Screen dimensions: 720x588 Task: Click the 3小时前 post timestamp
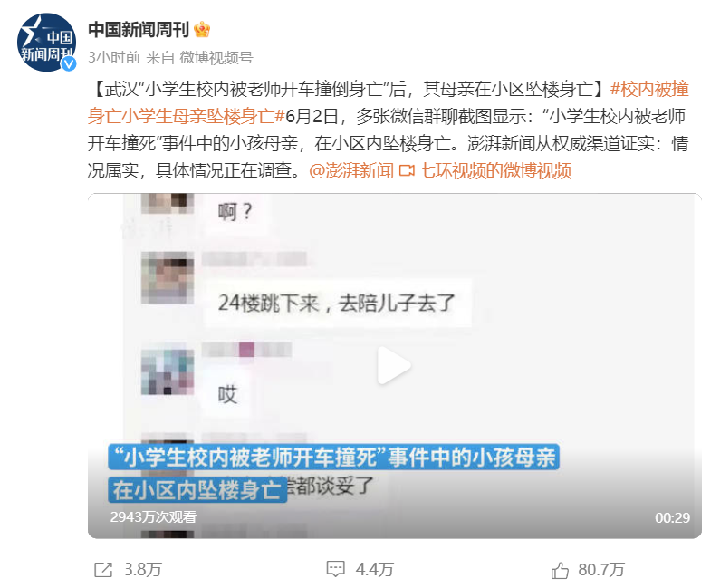pyautogui.click(x=114, y=57)
